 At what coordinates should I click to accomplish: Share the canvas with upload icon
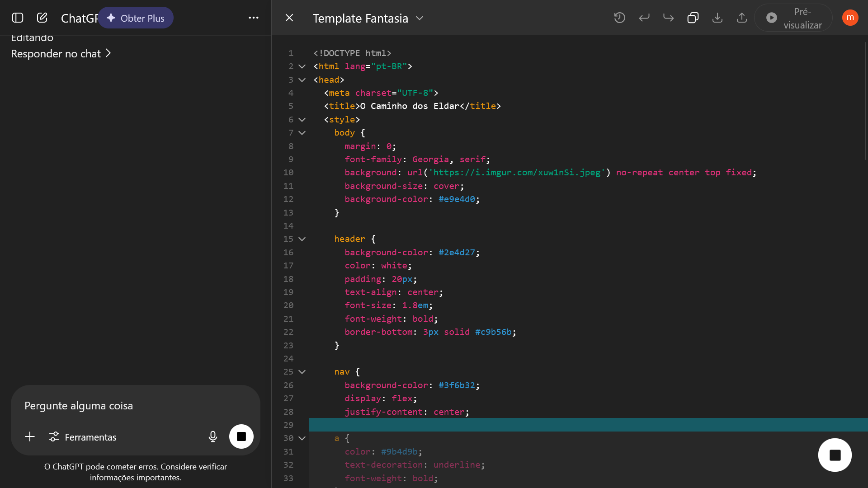coord(742,18)
